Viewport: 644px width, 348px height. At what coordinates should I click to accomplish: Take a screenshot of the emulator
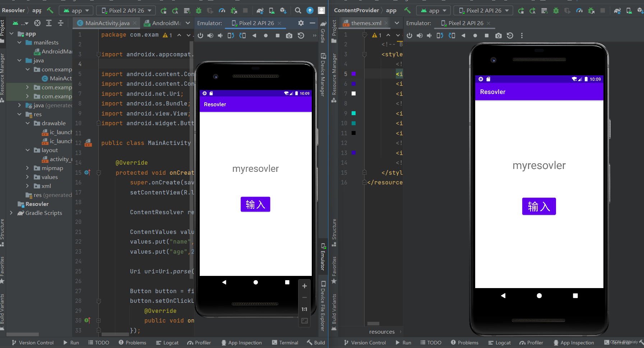tap(289, 36)
